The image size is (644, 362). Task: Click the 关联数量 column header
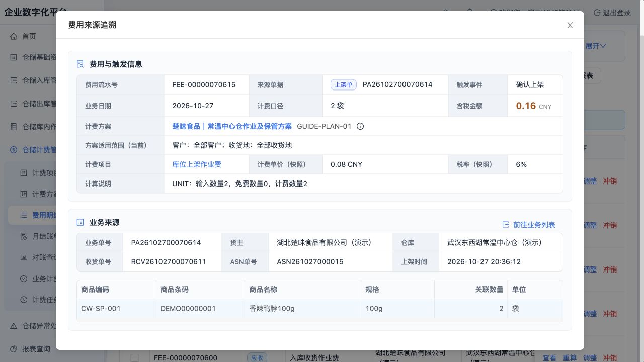point(471,290)
